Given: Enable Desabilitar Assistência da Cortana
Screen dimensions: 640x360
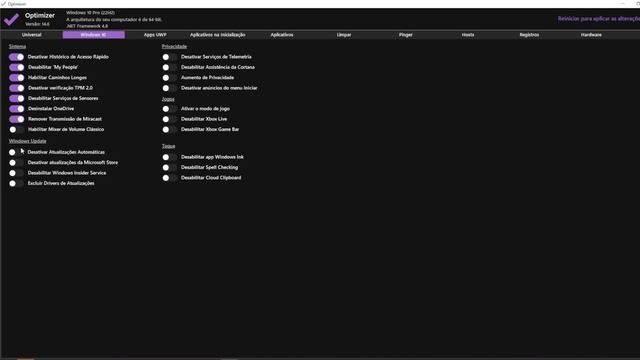Looking at the screenshot, I should 170,67.
